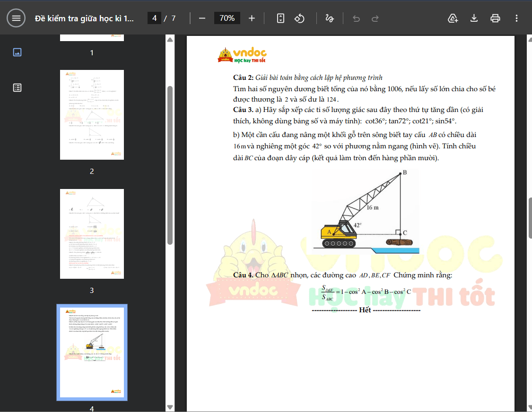
Task: Click the 'Câu 3.' heading text
Action: tap(243, 110)
